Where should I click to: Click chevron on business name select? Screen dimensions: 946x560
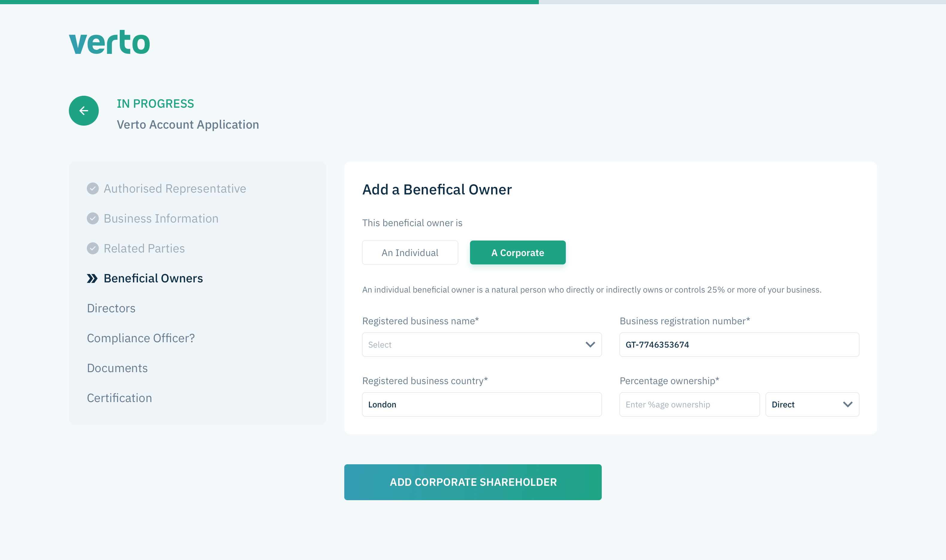[590, 345]
